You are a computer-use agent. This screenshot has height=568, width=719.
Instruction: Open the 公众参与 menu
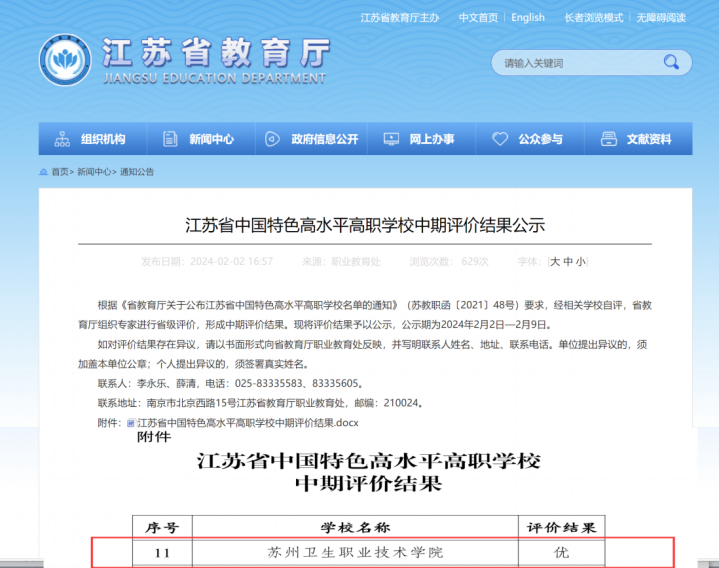(531, 139)
